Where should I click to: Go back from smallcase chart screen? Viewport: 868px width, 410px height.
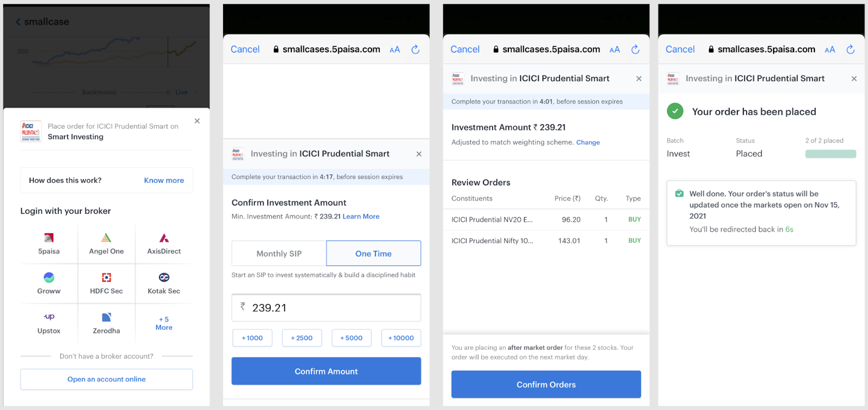(x=18, y=22)
